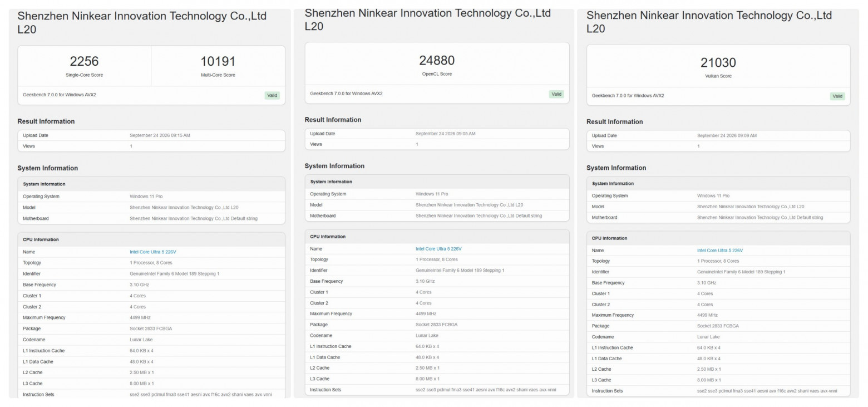Click the Shenzhen Ninkear L20 title of the OpenCL panel

[428, 19]
